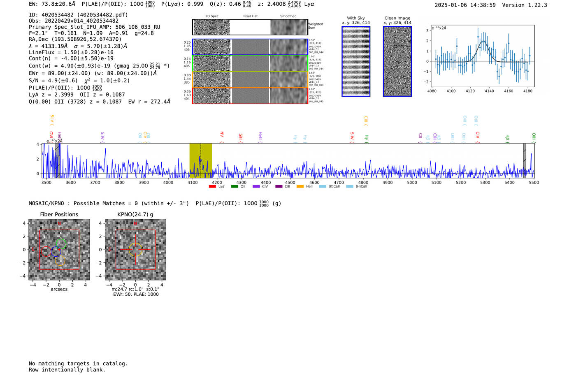Viewport: 576px width, 392px height.
Task: Click the 2D Spec column heading
Action: [x=212, y=16]
